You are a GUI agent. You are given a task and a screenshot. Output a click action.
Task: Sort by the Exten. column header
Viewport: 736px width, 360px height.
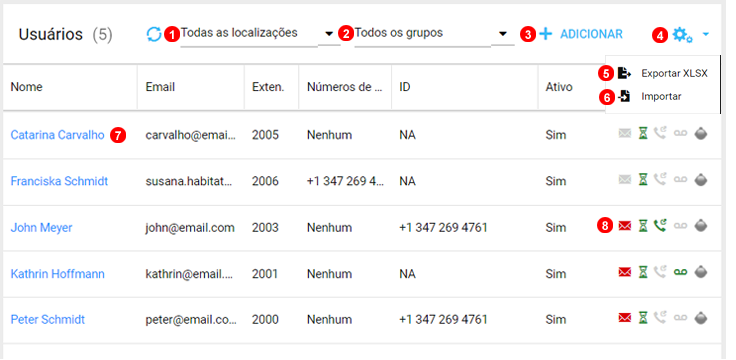(268, 87)
